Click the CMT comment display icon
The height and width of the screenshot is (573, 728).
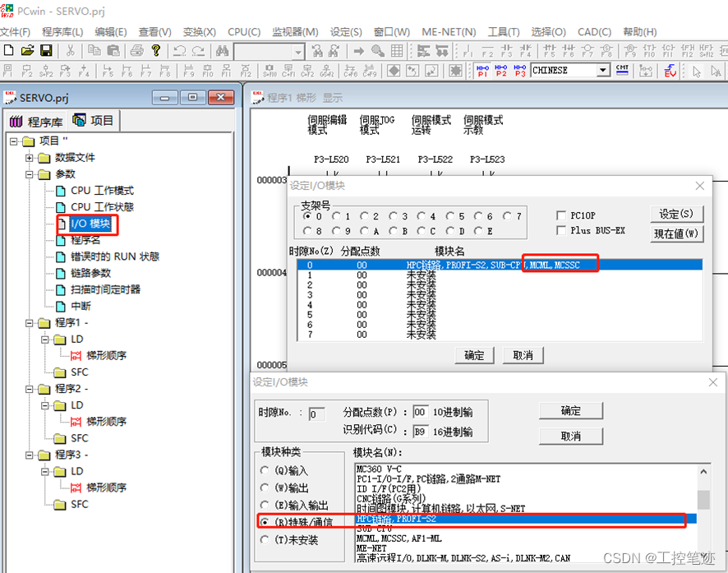pos(622,70)
